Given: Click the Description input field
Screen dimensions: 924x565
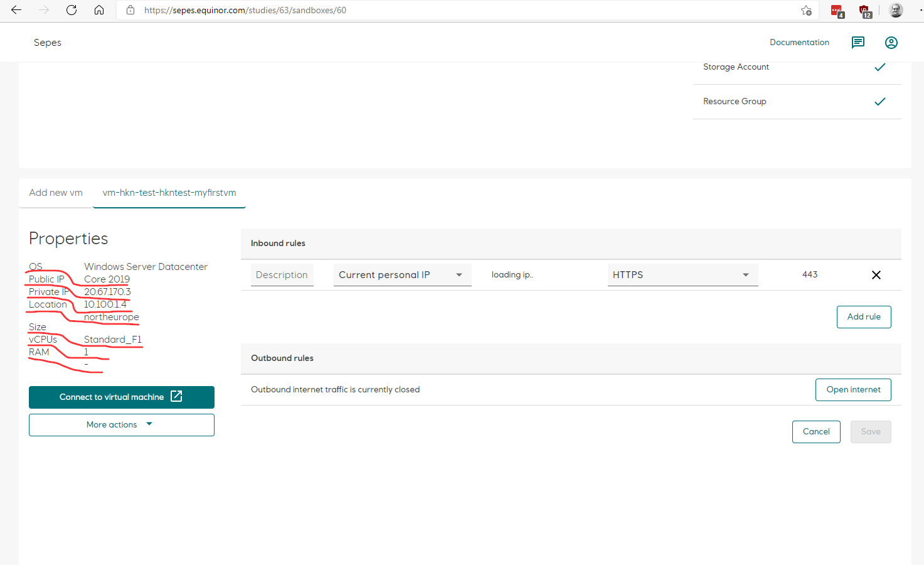Looking at the screenshot, I should (282, 274).
